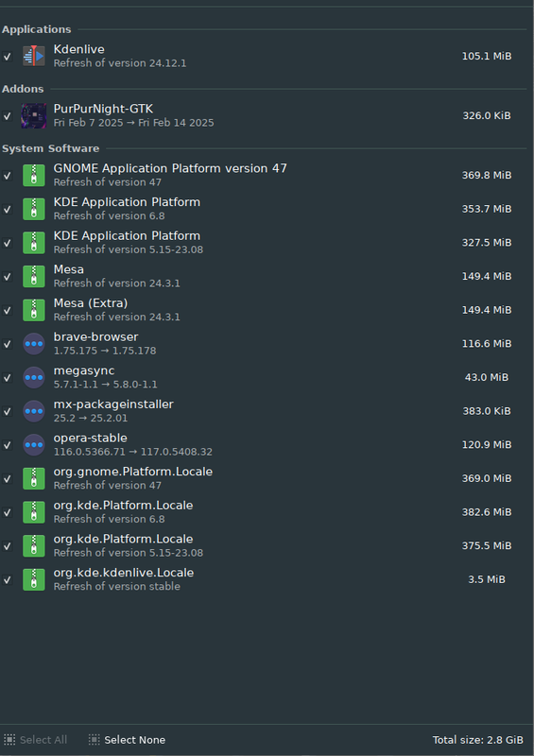
Task: Click the System Software section header
Action: point(51,148)
